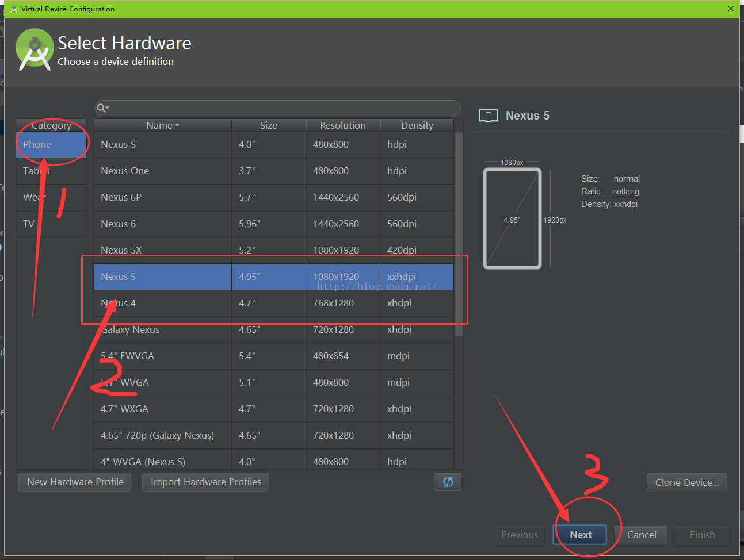
Task: Click the Category column header
Action: [x=51, y=125]
